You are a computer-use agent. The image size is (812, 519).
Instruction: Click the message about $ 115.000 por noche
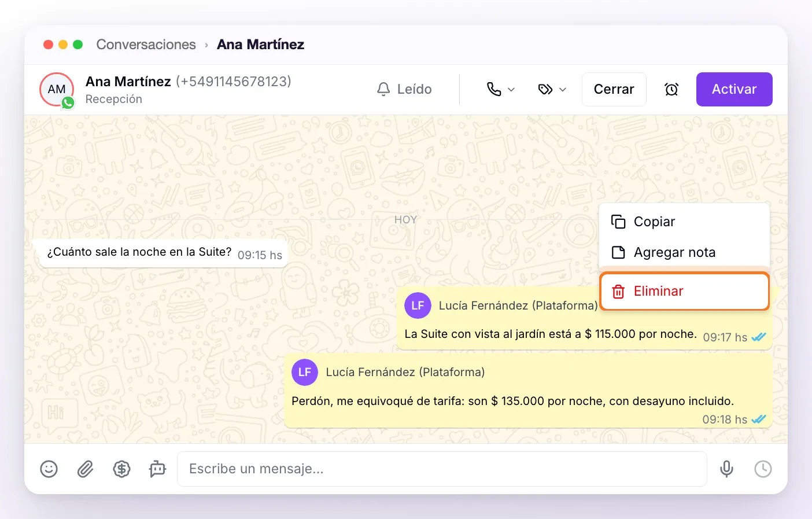[551, 334]
